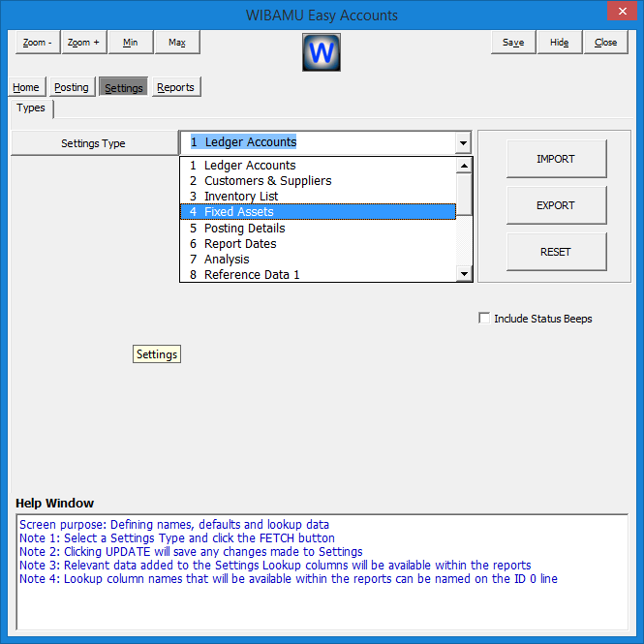Click the Settings Type label button
Screen dimensions: 644x644
[94, 143]
